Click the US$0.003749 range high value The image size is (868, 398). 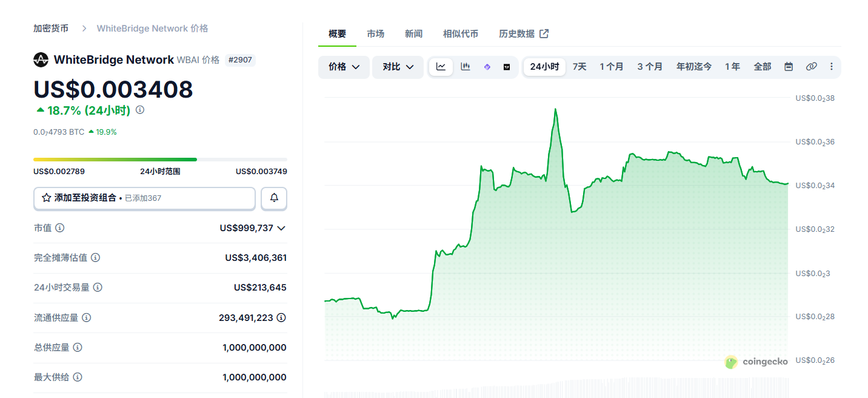pos(261,172)
